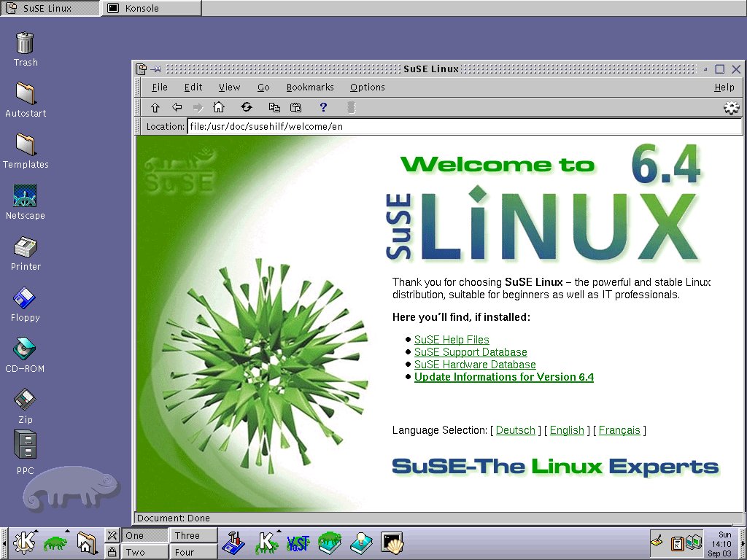Open the Autostart folder on the desktop

point(26,93)
